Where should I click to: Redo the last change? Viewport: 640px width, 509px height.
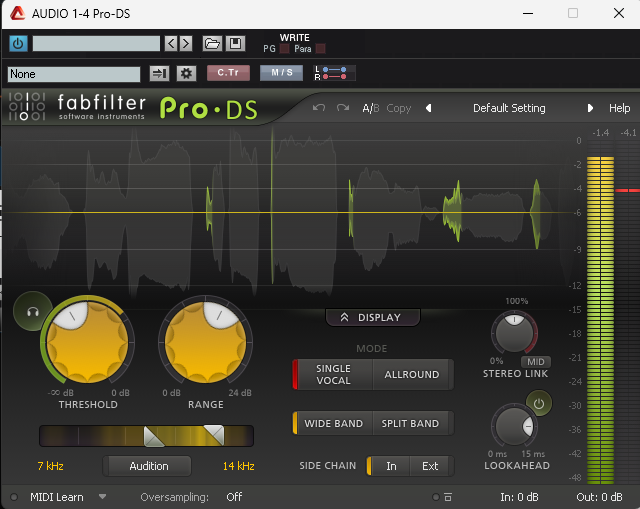(343, 108)
